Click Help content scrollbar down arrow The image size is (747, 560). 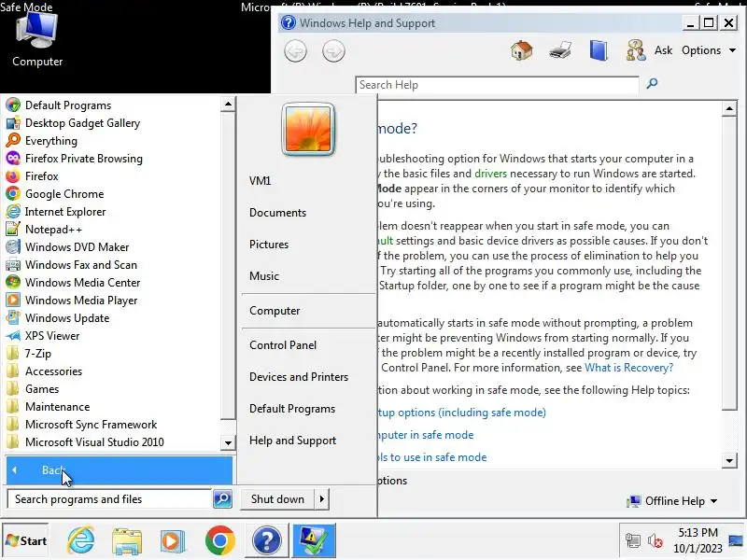pyautogui.click(x=729, y=460)
